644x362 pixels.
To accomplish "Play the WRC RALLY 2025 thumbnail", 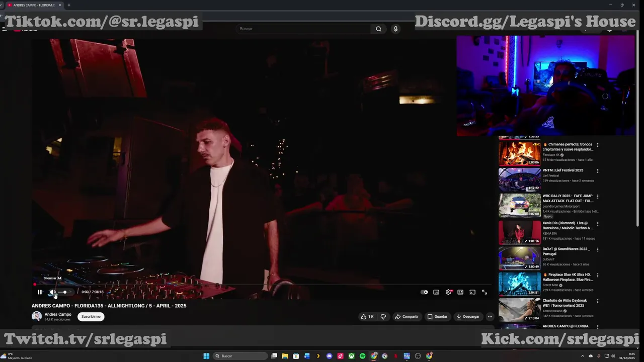I will click(x=520, y=206).
